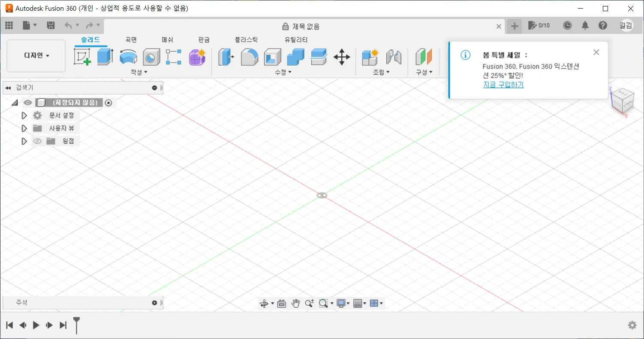The height and width of the screenshot is (339, 644).
Task: Open the data panel grid icon
Action: coord(9,26)
